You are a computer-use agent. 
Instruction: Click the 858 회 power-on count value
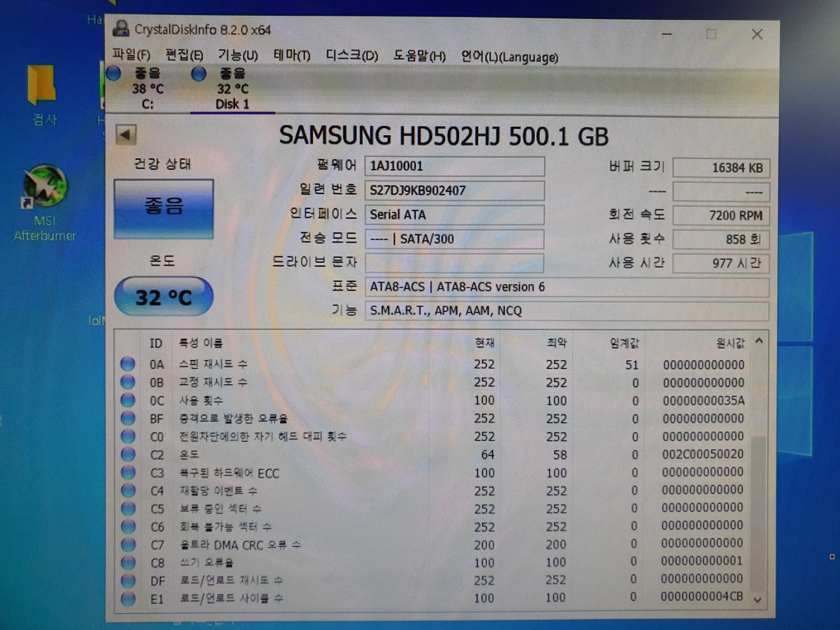pos(721,240)
